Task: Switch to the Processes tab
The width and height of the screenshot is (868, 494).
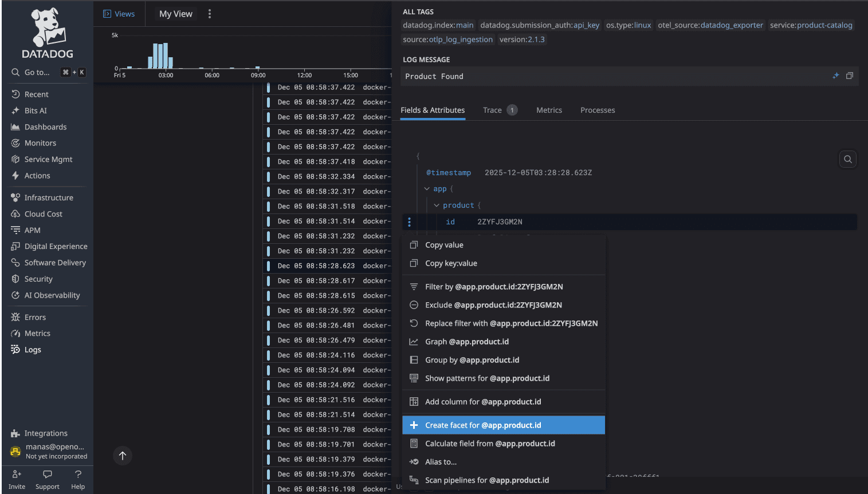Action: (x=598, y=110)
